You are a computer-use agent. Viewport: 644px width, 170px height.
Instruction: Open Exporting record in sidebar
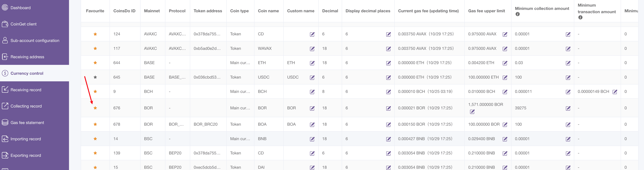pos(26,156)
